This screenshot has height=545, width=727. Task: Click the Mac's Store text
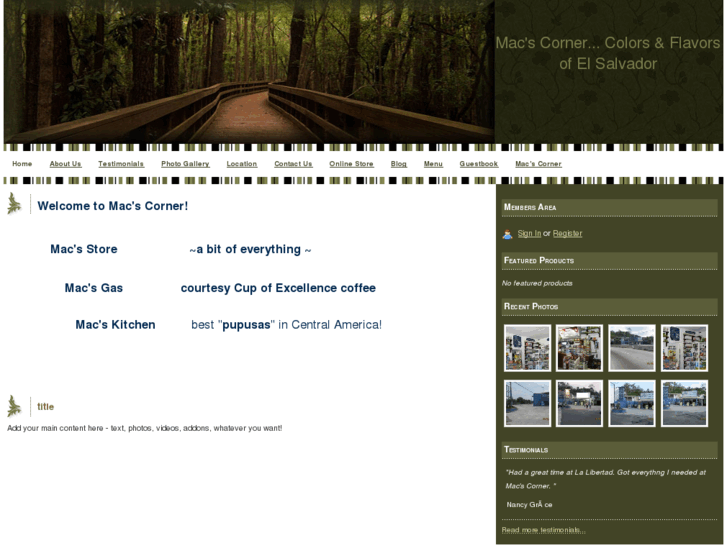pos(84,249)
